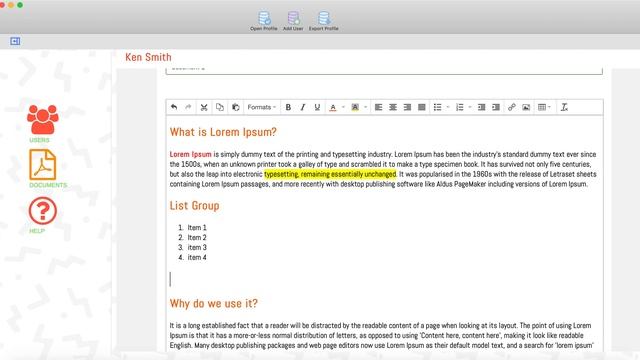640x360 pixels.
Task: Click the Cut scissors icon
Action: pos(204,107)
